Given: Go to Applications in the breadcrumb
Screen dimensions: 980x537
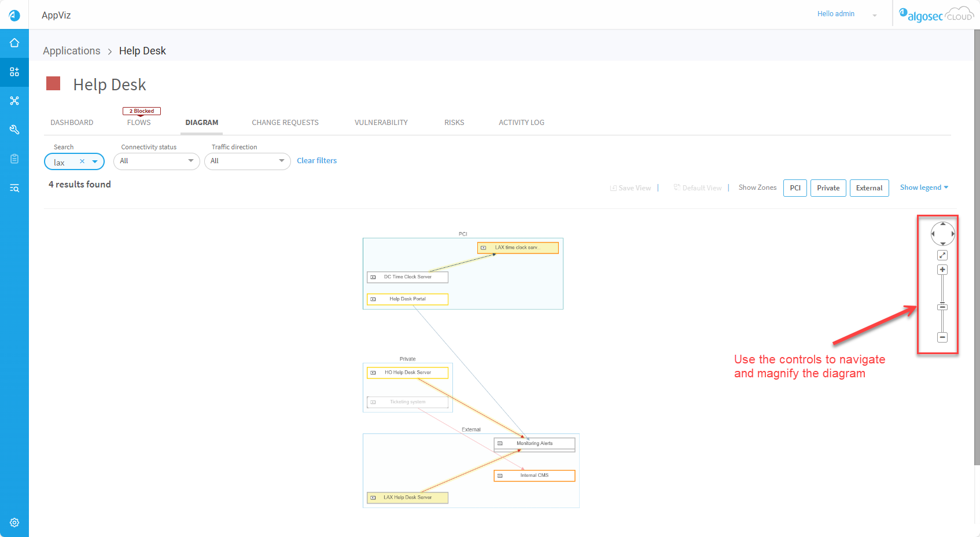Looking at the screenshot, I should click(x=72, y=51).
